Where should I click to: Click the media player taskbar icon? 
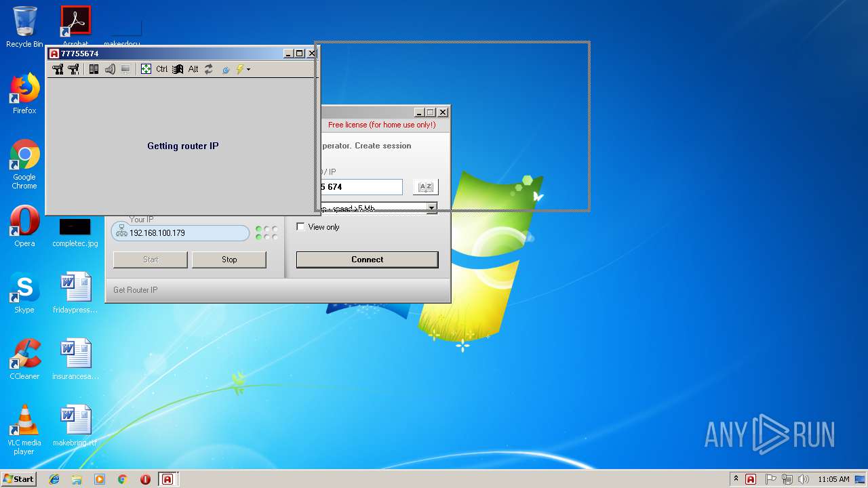(x=100, y=479)
